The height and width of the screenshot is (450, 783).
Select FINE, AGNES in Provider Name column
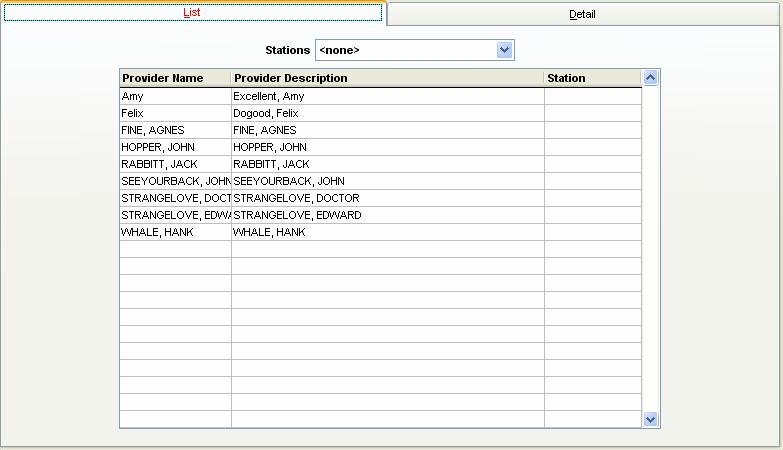click(175, 130)
